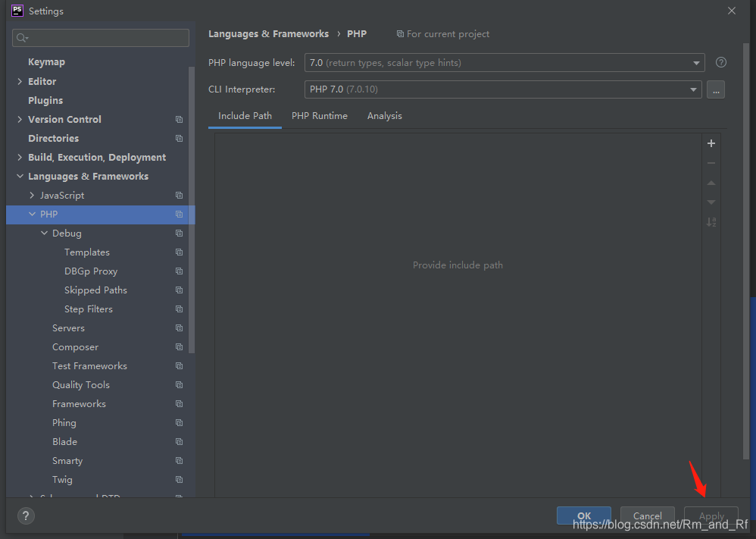Select DBGp Proxy settings
756x539 pixels.
click(x=91, y=271)
